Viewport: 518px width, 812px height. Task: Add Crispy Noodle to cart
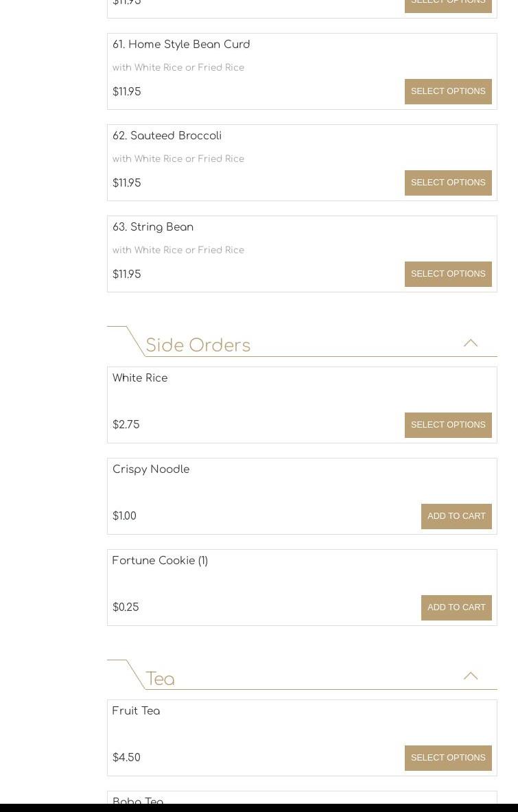pyautogui.click(x=456, y=516)
